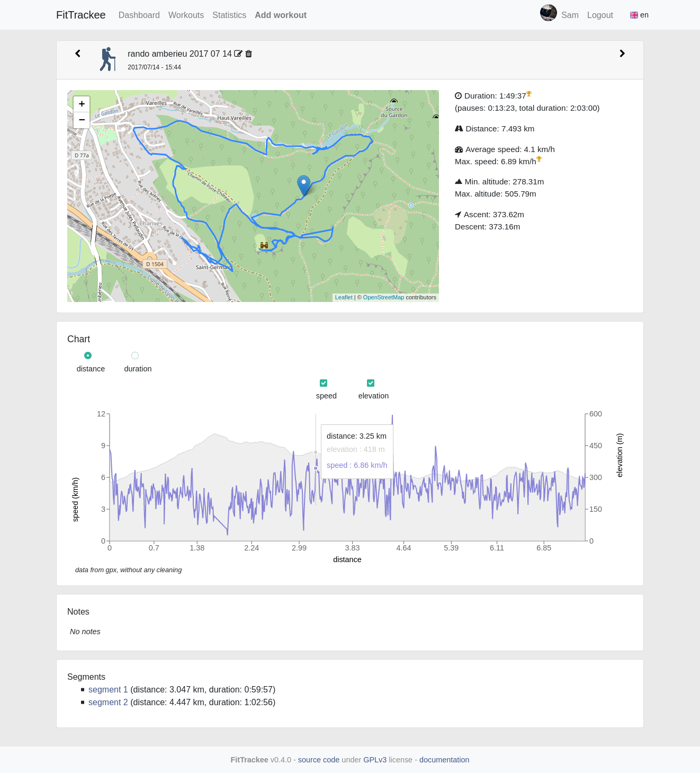Open documentation link in footer
This screenshot has width=700, height=773.
(x=444, y=760)
